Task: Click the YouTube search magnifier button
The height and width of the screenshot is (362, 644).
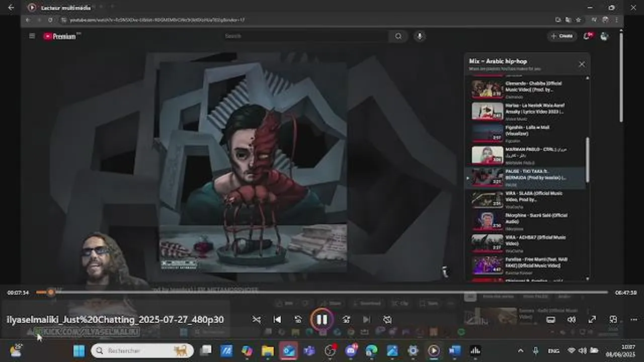Action: point(398,36)
